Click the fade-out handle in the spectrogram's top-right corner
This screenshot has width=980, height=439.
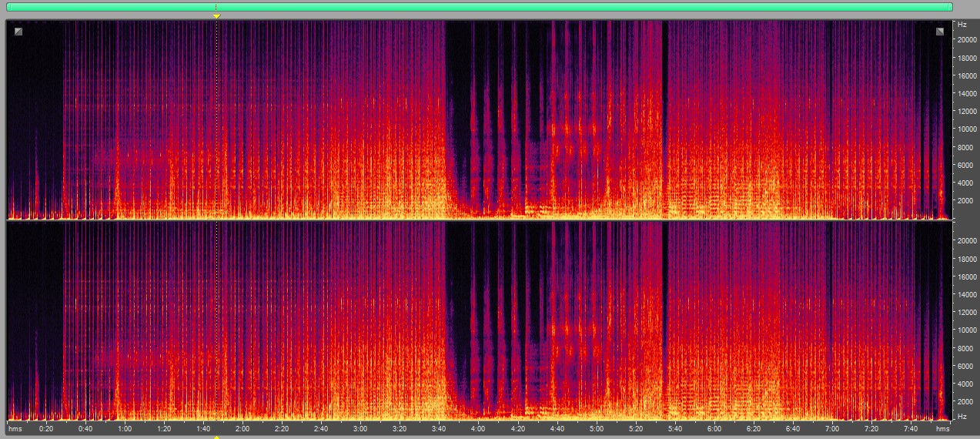940,32
